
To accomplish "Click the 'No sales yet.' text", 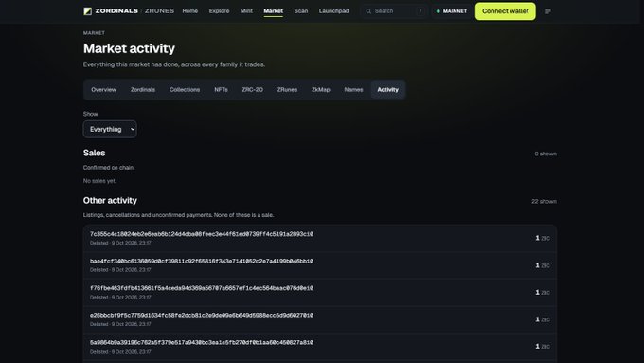I will click(x=99, y=181).
